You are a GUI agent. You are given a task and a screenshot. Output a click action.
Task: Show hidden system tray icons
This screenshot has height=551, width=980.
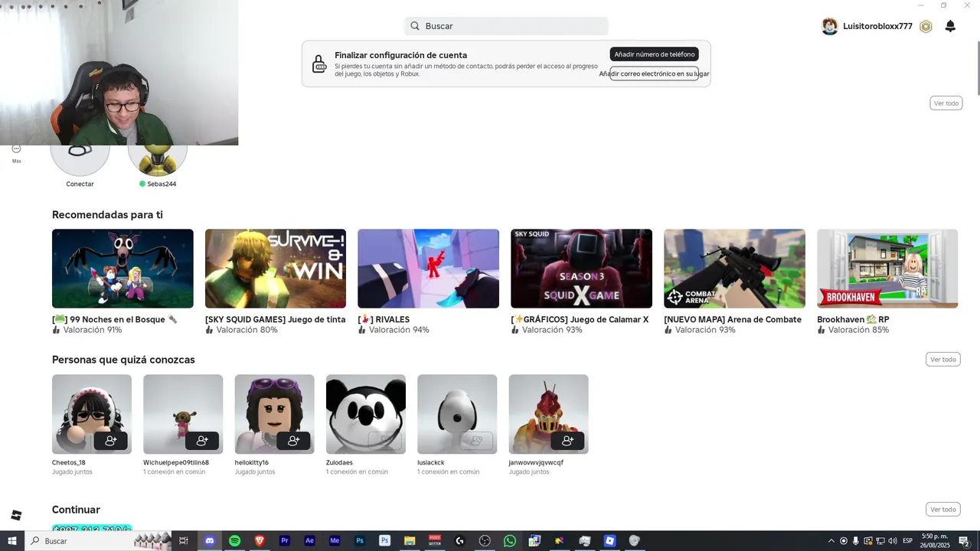pos(831,541)
